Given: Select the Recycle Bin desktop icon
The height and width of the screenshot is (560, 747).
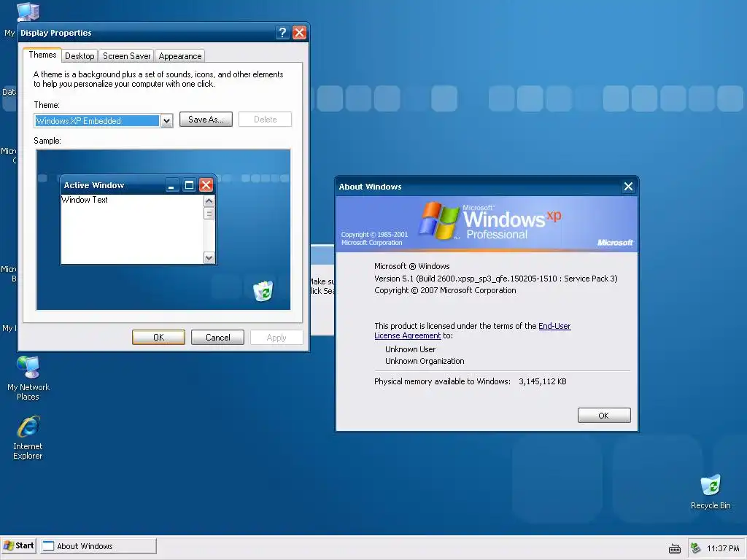Looking at the screenshot, I should pos(711,491).
